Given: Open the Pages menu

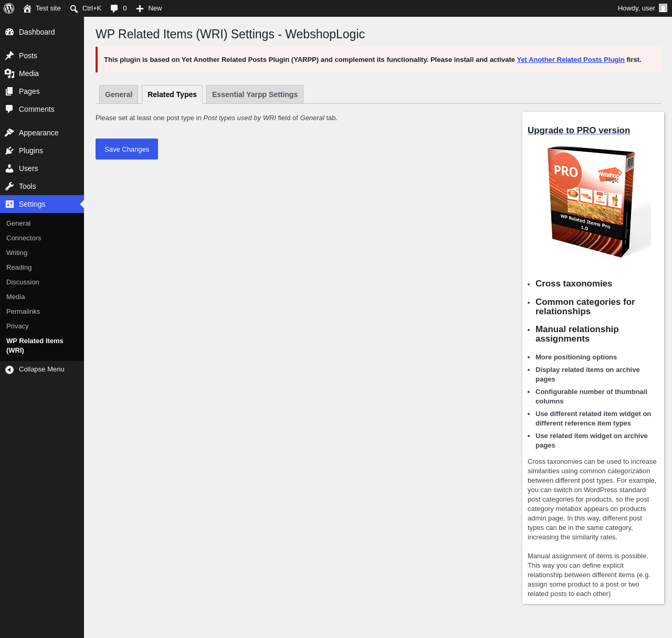Looking at the screenshot, I should pyautogui.click(x=42, y=91).
